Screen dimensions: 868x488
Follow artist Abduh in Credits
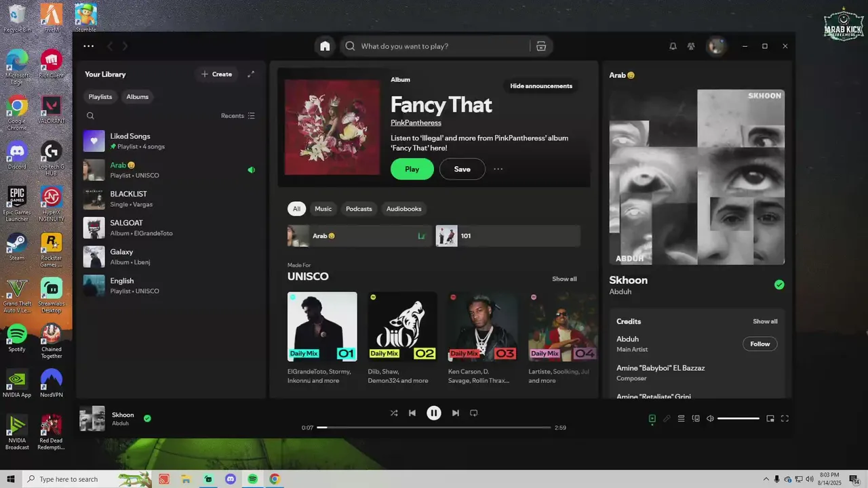[760, 344]
